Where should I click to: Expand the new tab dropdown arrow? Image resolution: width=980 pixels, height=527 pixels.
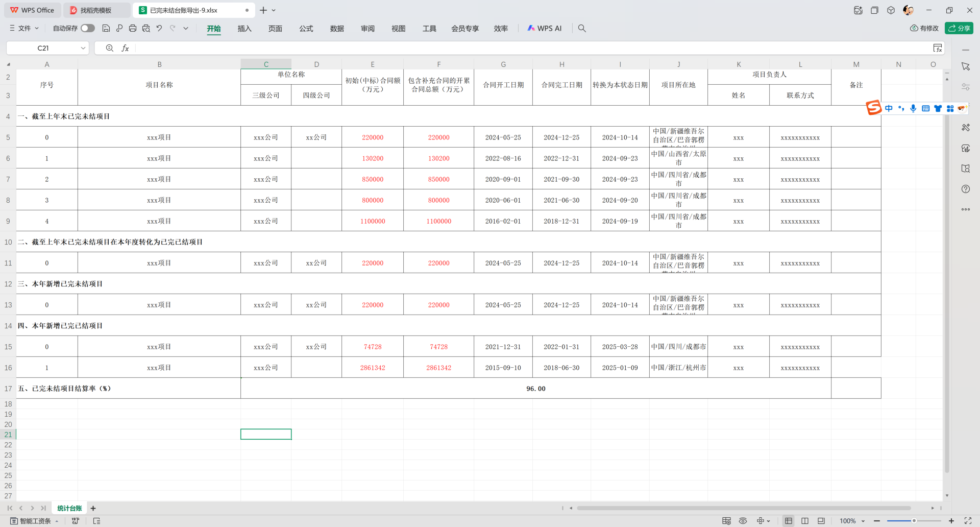pyautogui.click(x=274, y=10)
